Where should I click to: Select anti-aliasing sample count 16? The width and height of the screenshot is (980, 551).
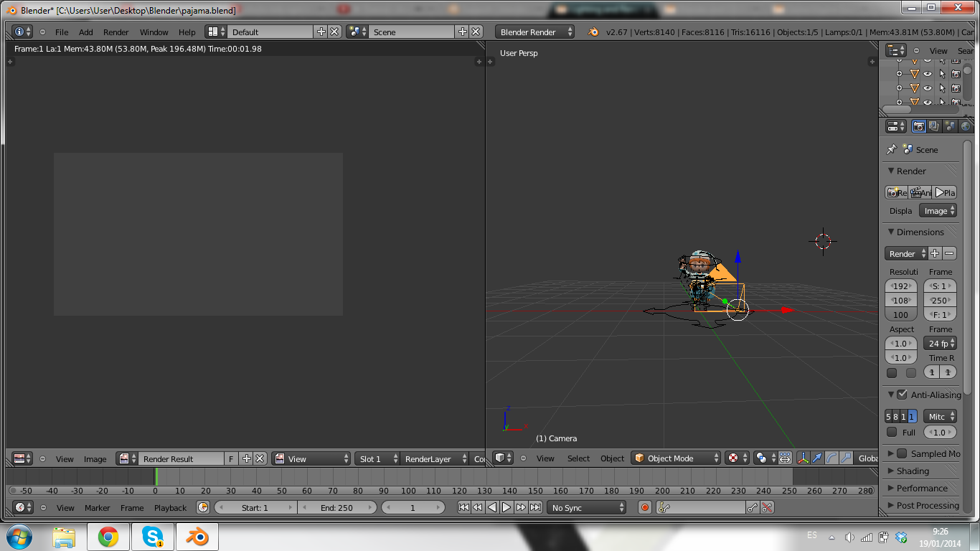912,416
